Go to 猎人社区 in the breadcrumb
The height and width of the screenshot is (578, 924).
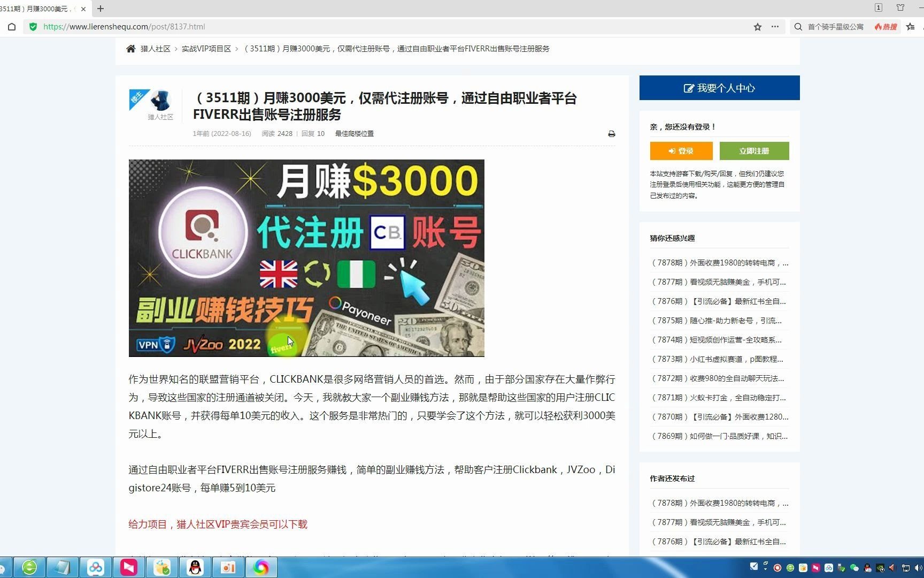[155, 49]
